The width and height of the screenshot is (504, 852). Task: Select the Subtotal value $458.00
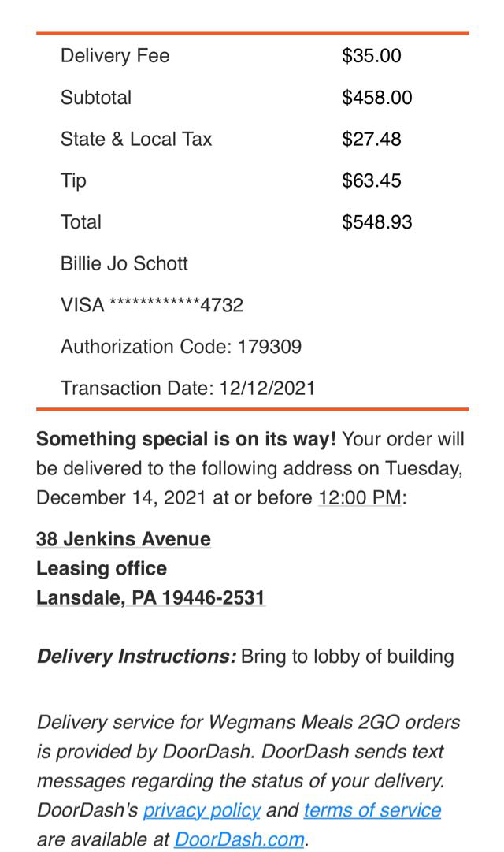tap(376, 98)
